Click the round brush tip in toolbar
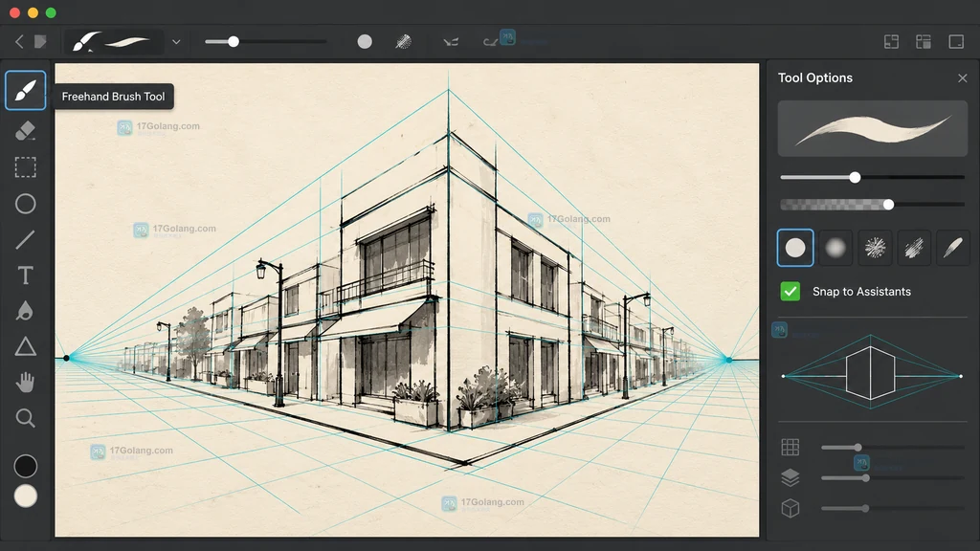This screenshot has width=980, height=551. point(365,42)
